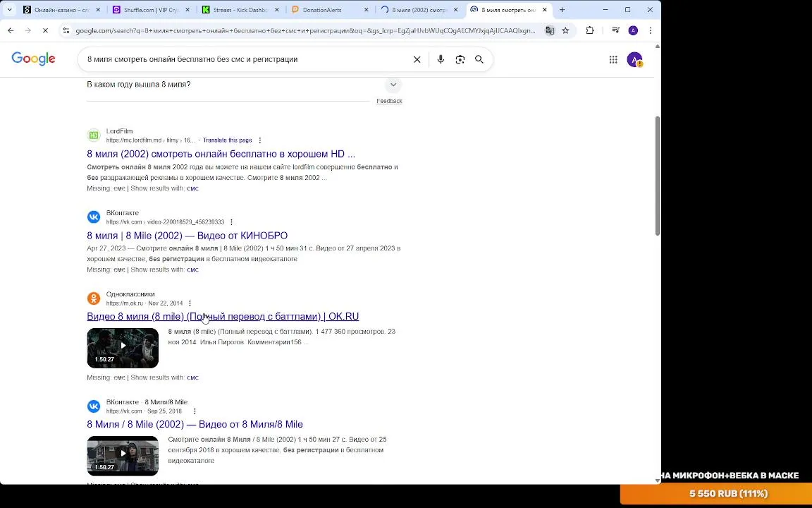Image resolution: width=812 pixels, height=508 pixels.
Task: Open Google apps grid
Action: coord(613,59)
